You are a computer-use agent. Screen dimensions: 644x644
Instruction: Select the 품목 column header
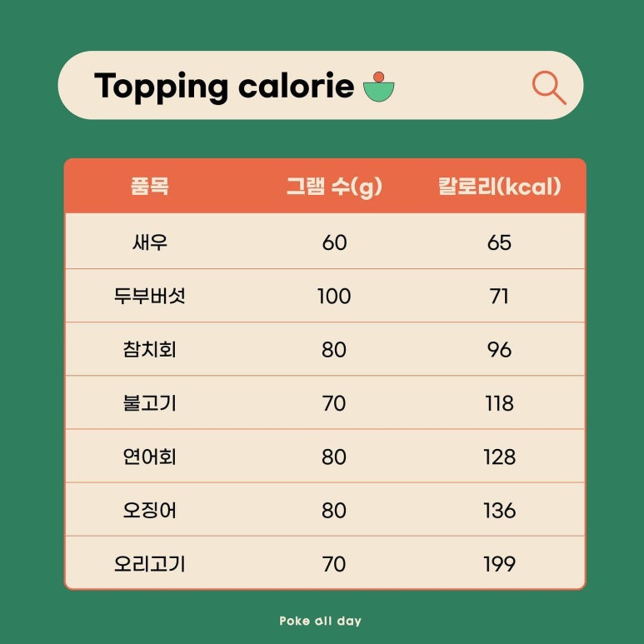[149, 186]
